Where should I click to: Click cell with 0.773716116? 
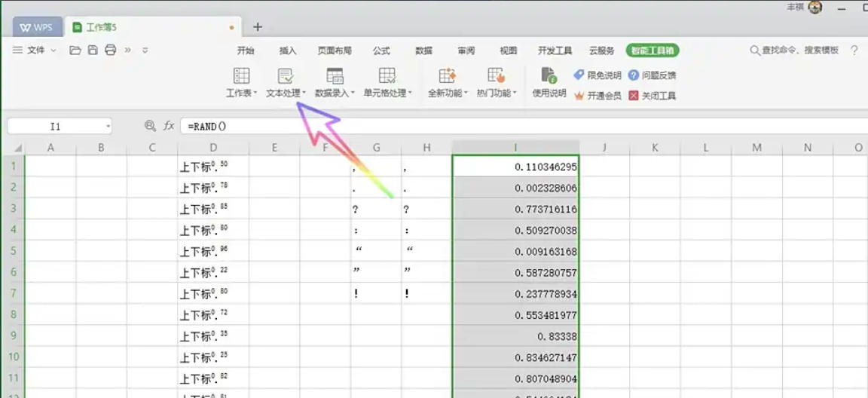click(x=515, y=209)
